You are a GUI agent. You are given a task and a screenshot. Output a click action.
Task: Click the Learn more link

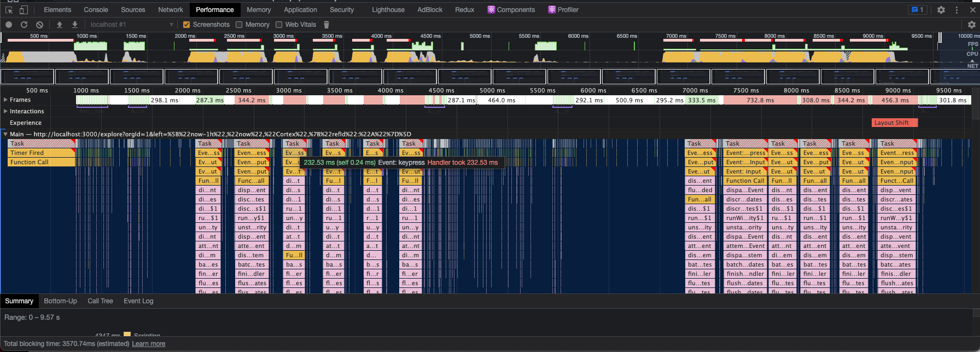click(x=149, y=344)
